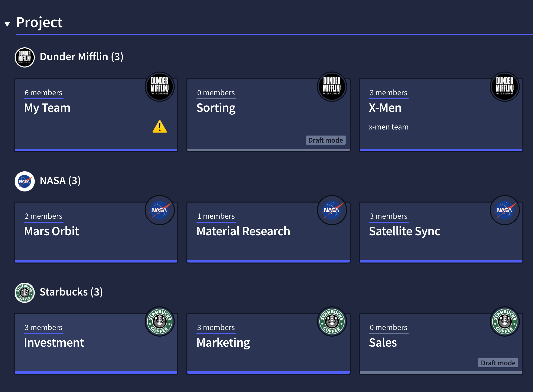Click the yellow warning icon on My Team
This screenshot has height=392, width=533.
click(x=159, y=126)
